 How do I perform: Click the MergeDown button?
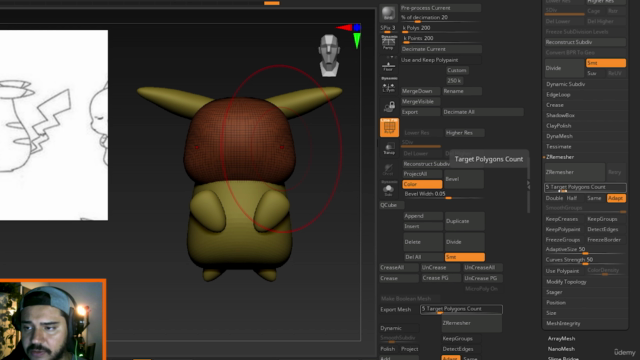pyautogui.click(x=420, y=91)
